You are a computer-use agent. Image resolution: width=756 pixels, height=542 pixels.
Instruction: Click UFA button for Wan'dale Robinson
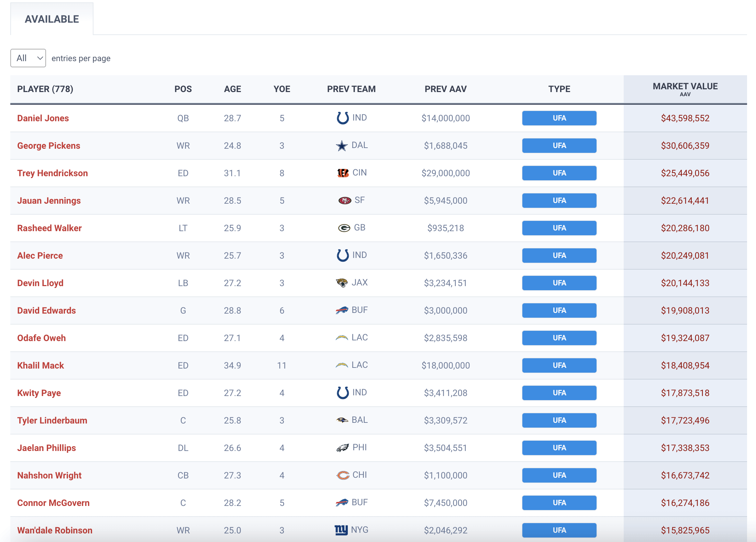559,530
